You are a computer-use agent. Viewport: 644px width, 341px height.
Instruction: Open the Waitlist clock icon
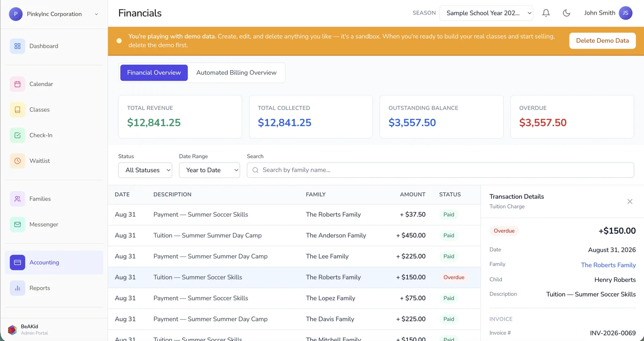[x=17, y=161]
